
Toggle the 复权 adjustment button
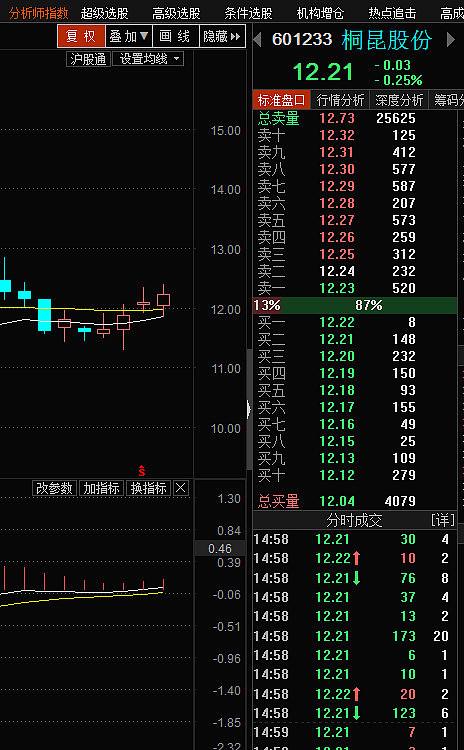[81, 36]
